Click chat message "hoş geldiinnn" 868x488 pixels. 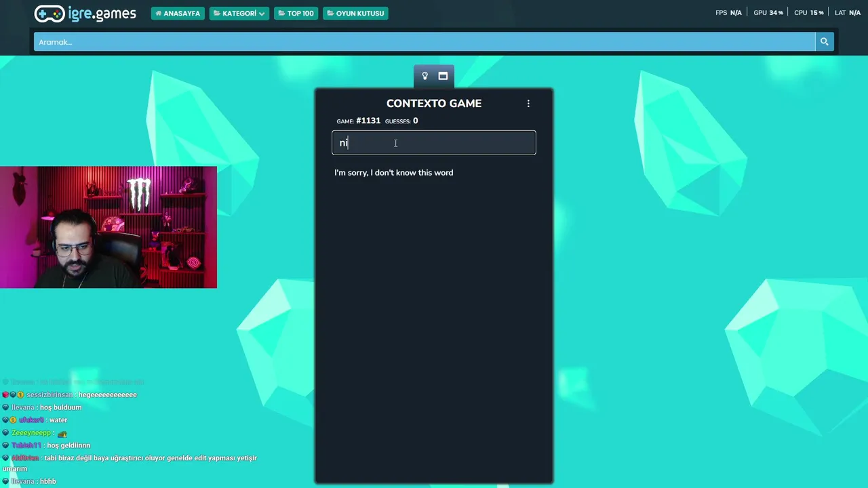click(68, 445)
